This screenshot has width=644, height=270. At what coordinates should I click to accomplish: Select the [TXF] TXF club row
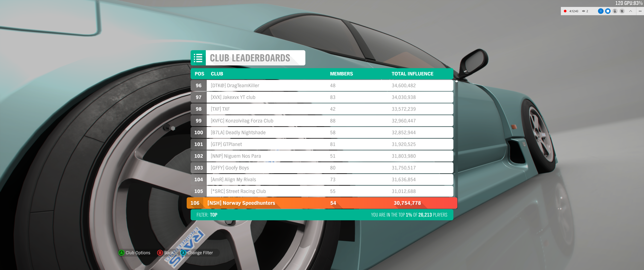coord(322,109)
